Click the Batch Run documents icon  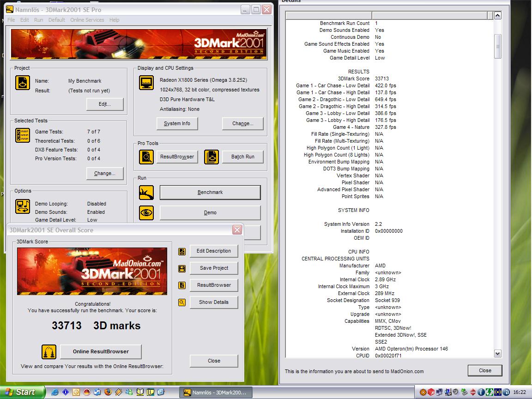212,157
